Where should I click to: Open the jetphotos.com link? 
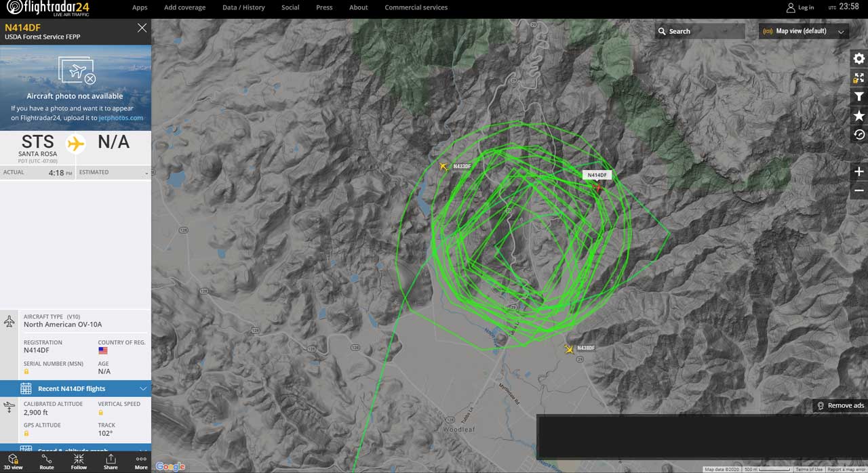click(121, 118)
